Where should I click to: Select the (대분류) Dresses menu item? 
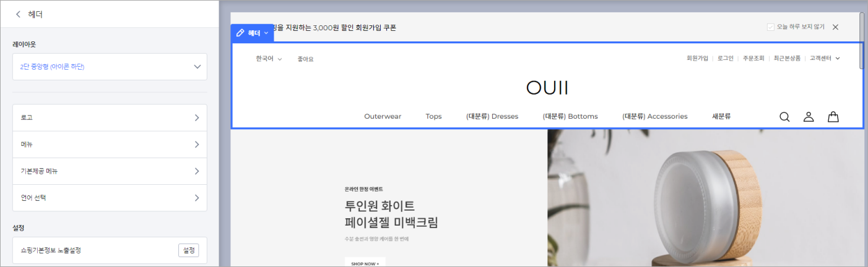point(492,116)
